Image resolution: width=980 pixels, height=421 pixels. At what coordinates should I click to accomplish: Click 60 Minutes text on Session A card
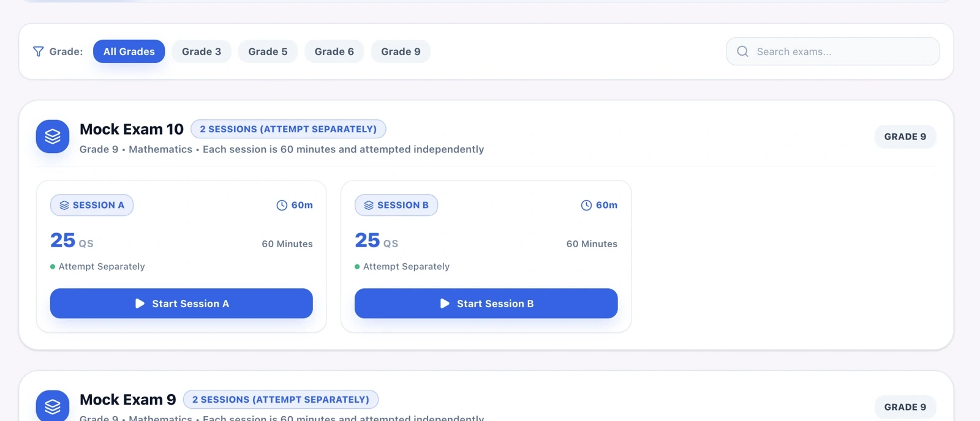[287, 244]
